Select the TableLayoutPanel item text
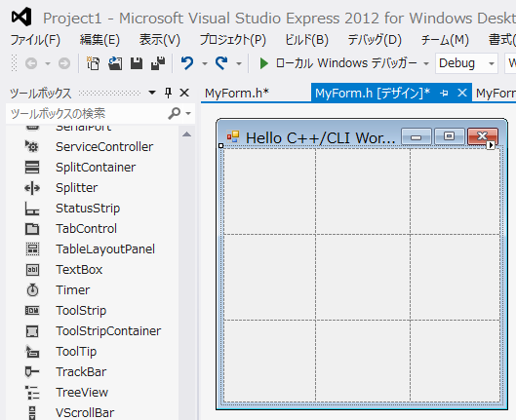 pos(105,249)
